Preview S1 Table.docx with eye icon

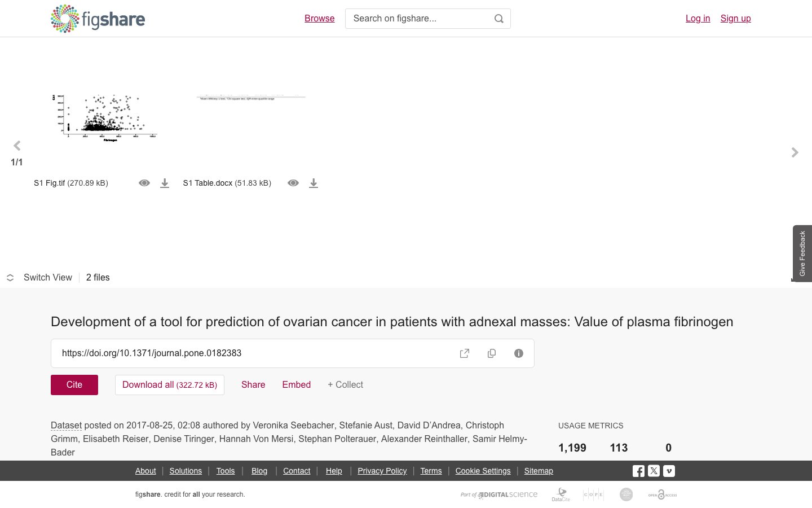(293, 183)
